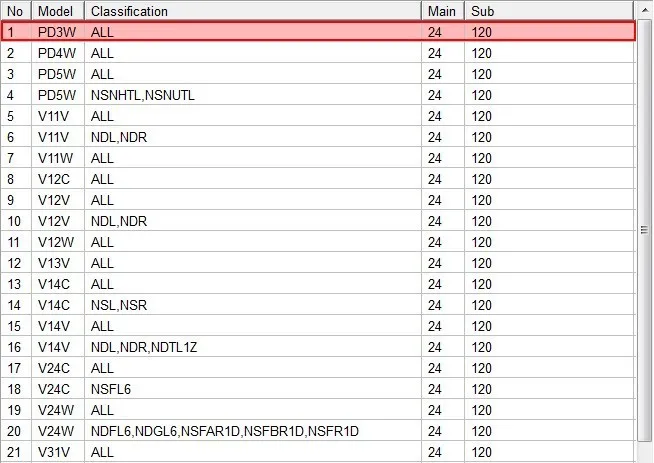
Task: Select the V12C model cell
Action: (58, 179)
